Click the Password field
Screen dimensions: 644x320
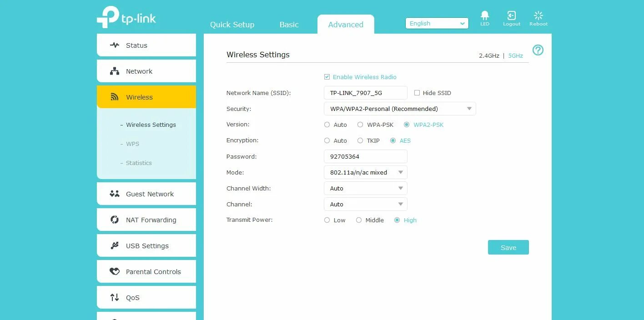coord(366,156)
